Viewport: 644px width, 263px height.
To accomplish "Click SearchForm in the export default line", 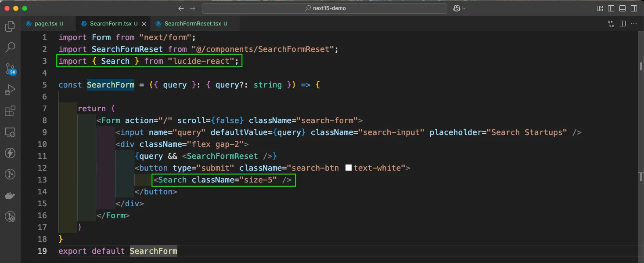I will (154, 251).
